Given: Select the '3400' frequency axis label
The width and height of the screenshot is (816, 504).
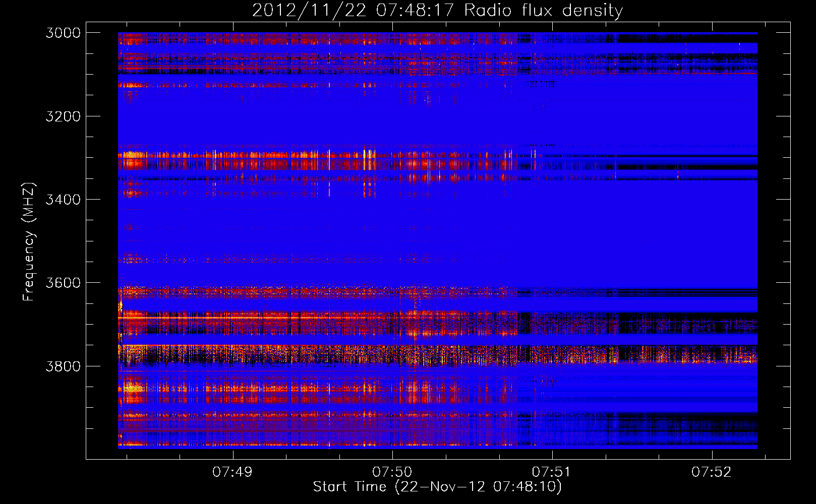Looking at the screenshot, I should pos(63,200).
